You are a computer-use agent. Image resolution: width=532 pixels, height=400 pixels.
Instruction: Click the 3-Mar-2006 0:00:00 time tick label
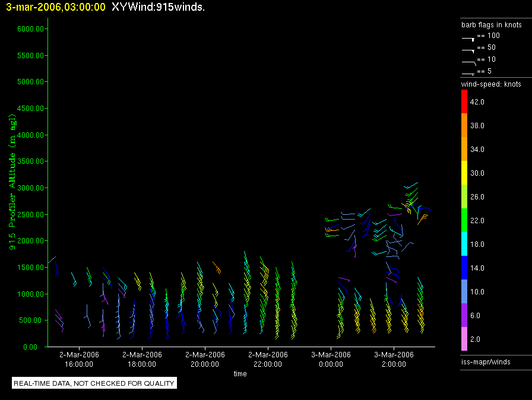point(330,360)
